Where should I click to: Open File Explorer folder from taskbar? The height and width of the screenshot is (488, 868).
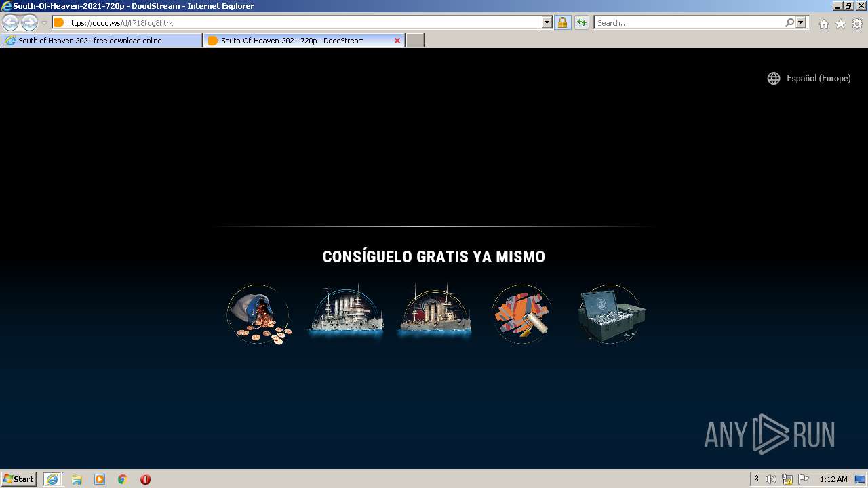[77, 479]
